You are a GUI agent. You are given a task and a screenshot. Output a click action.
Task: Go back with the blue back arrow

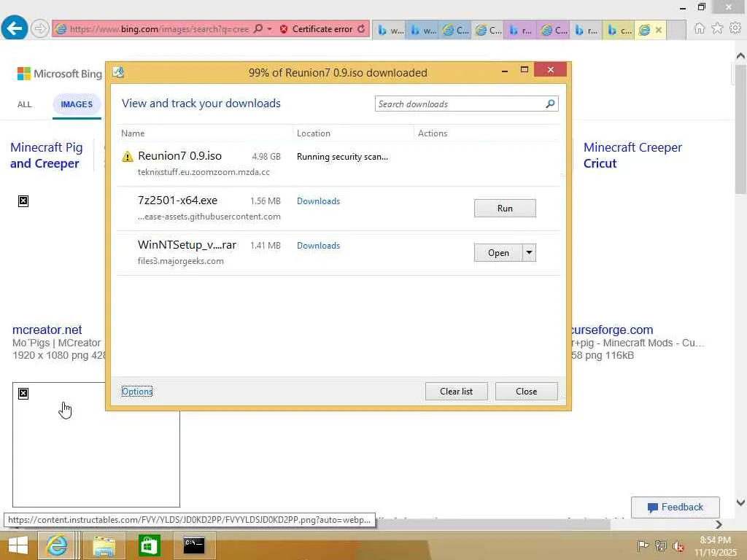coord(14,28)
